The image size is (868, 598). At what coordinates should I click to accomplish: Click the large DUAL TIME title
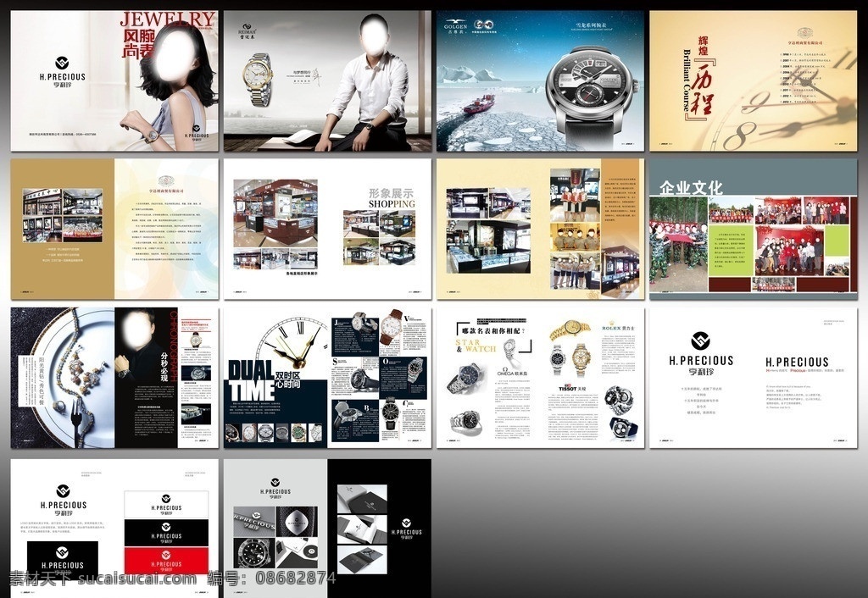(252, 380)
